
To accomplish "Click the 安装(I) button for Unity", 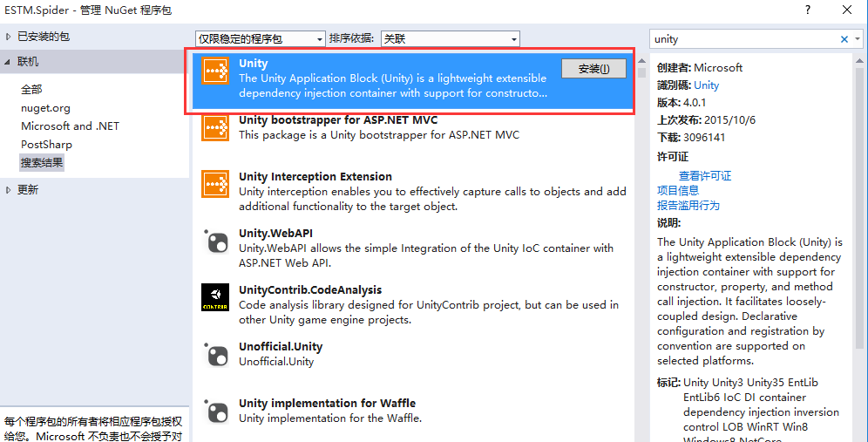I will coord(593,69).
